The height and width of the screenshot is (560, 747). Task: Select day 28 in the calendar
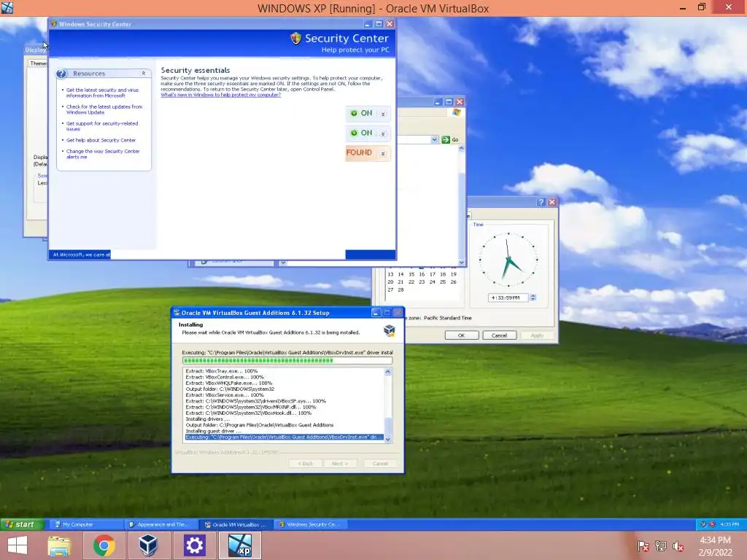(400, 289)
